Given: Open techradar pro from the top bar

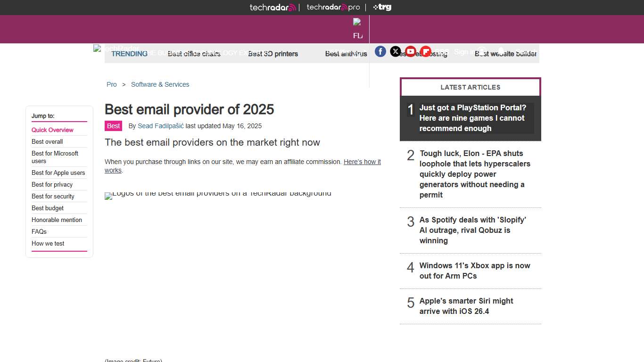Looking at the screenshot, I should click(333, 7).
